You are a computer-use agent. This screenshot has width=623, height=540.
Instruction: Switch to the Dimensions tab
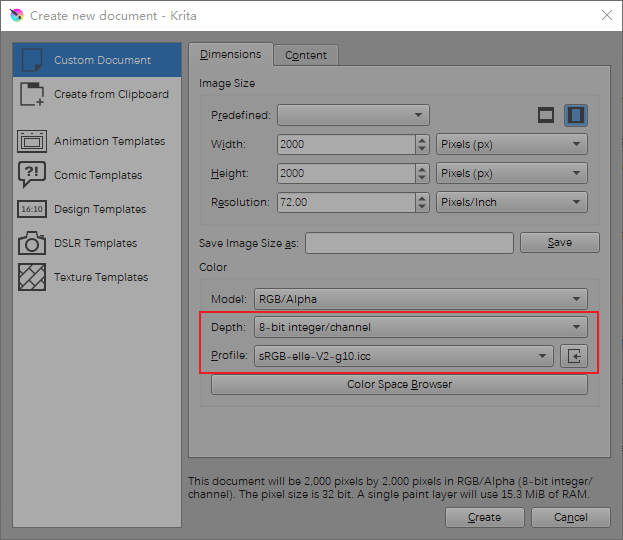(x=230, y=55)
